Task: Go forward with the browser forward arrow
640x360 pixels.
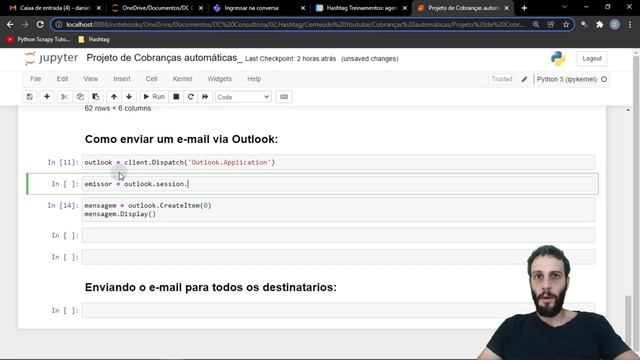Action: [x=25, y=24]
